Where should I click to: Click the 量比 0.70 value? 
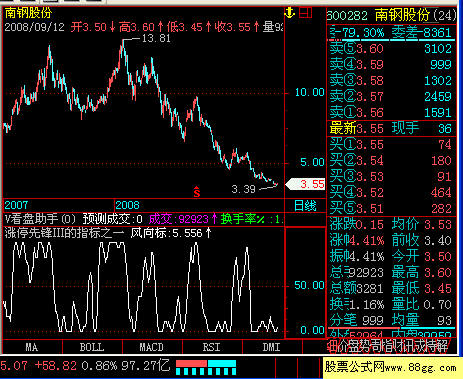422,304
